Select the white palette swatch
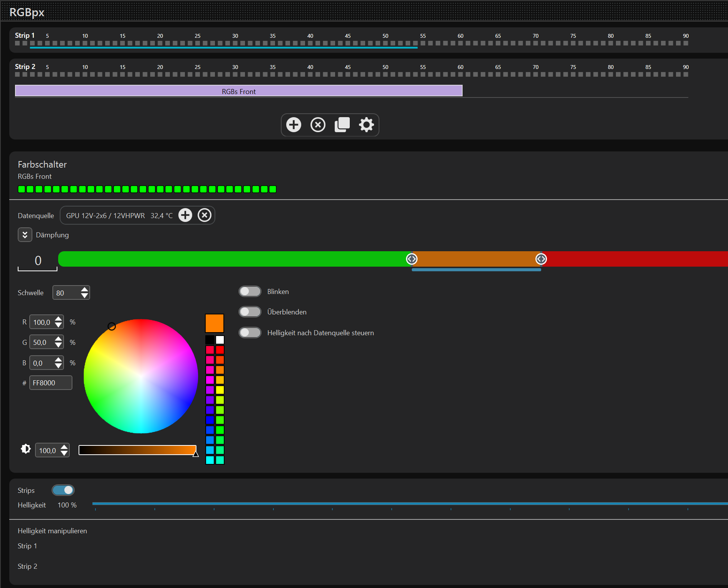The image size is (728, 588). tap(220, 340)
